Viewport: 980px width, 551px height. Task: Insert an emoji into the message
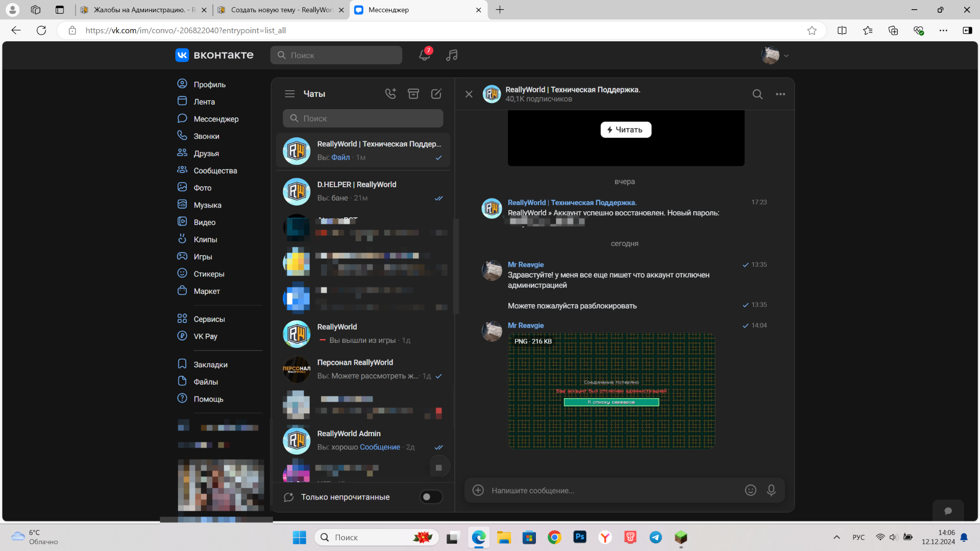pyautogui.click(x=750, y=490)
